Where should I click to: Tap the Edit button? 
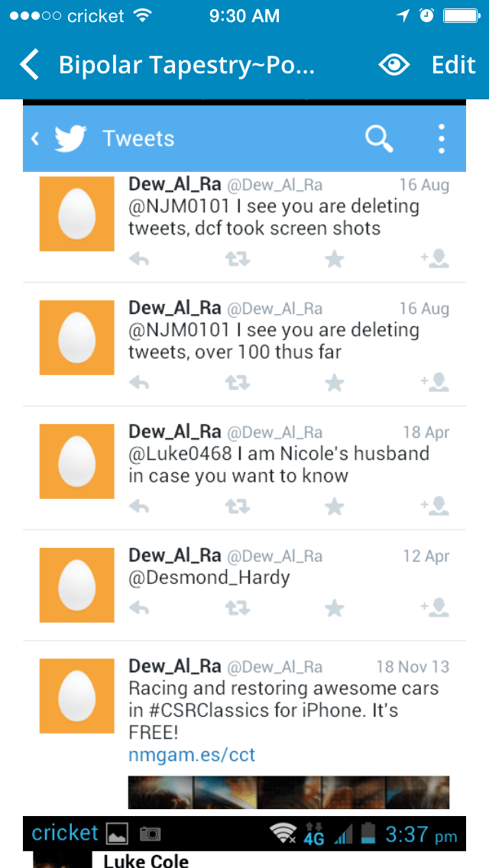(x=454, y=65)
